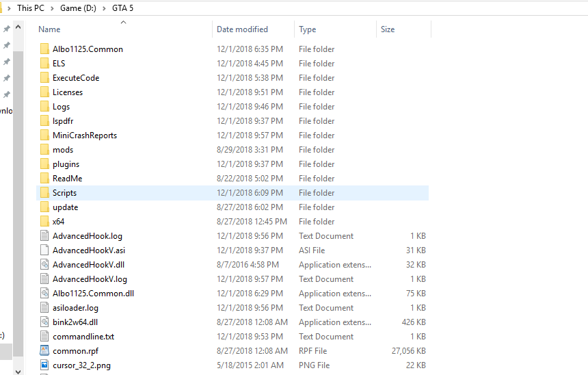Select the AdvancedHookV.asi file name
Screen dimensions: 588x375
tap(89, 250)
